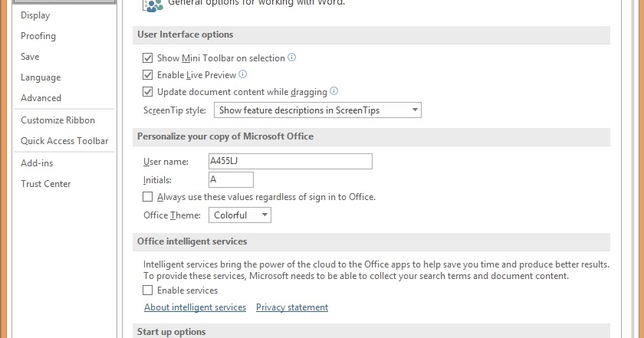644x338 pixels.
Task: Click the info icon next to Live Preview
Action: pyautogui.click(x=243, y=74)
